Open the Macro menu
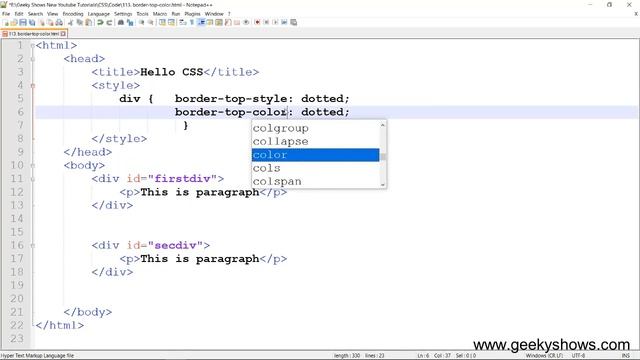Screen dimensions: 640x360 click(160, 14)
